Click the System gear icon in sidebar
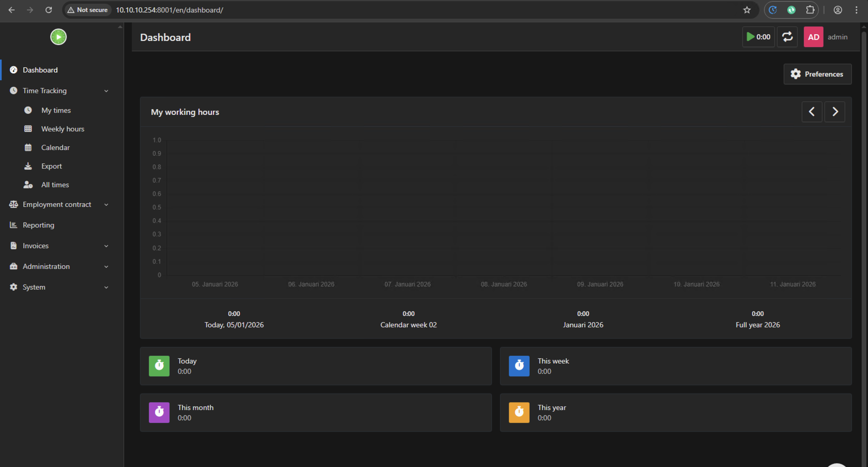Screen dimensions: 868x467 [x=13, y=287]
